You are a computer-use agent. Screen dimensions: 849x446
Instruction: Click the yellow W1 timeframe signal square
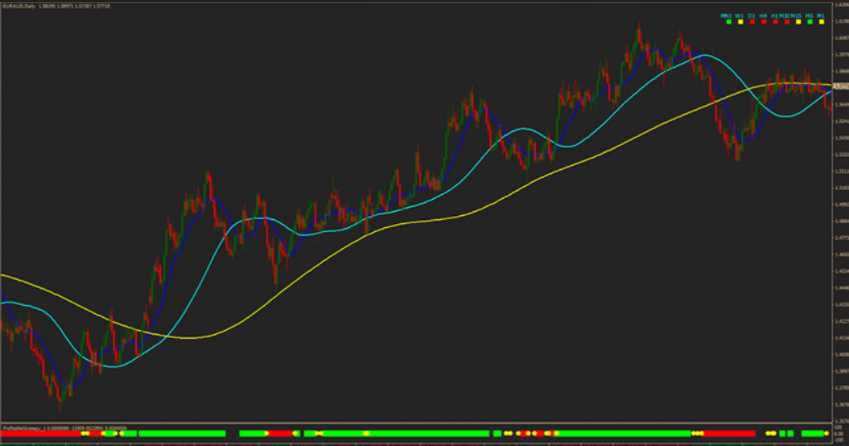tap(741, 22)
